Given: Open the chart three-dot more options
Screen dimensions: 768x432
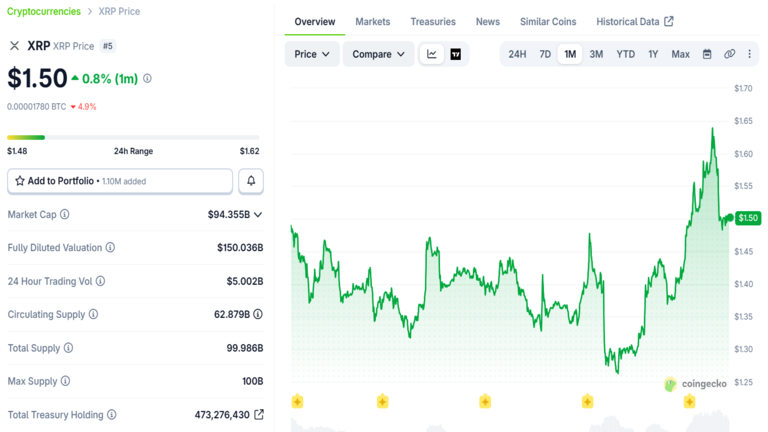Looking at the screenshot, I should 749,54.
